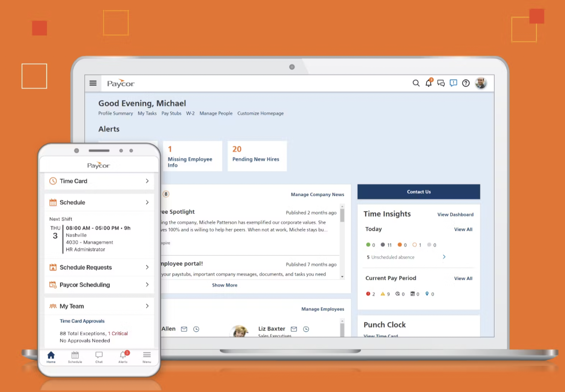This screenshot has height=392, width=565.
Task: Click View All next to Current Pay Period
Action: click(x=463, y=278)
